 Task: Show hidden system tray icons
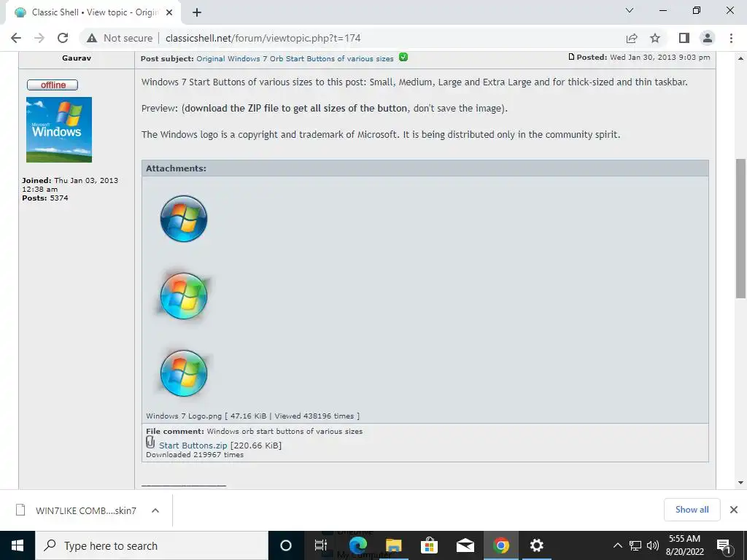point(617,545)
